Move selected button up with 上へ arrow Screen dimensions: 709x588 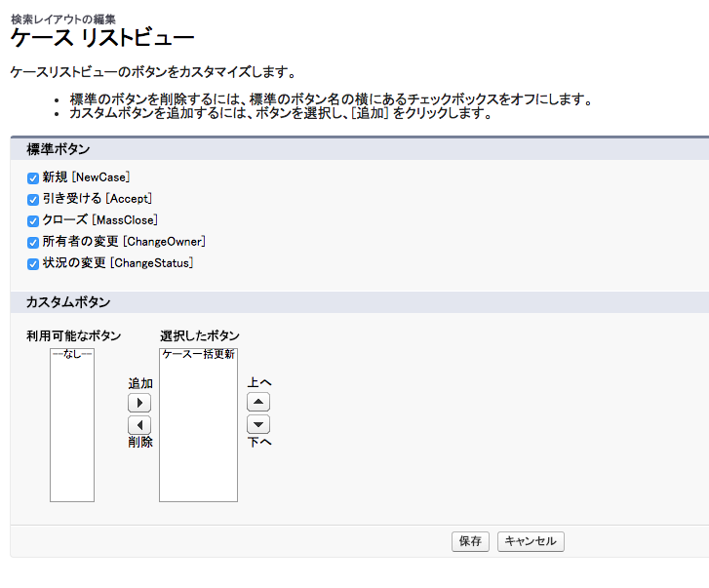(258, 402)
